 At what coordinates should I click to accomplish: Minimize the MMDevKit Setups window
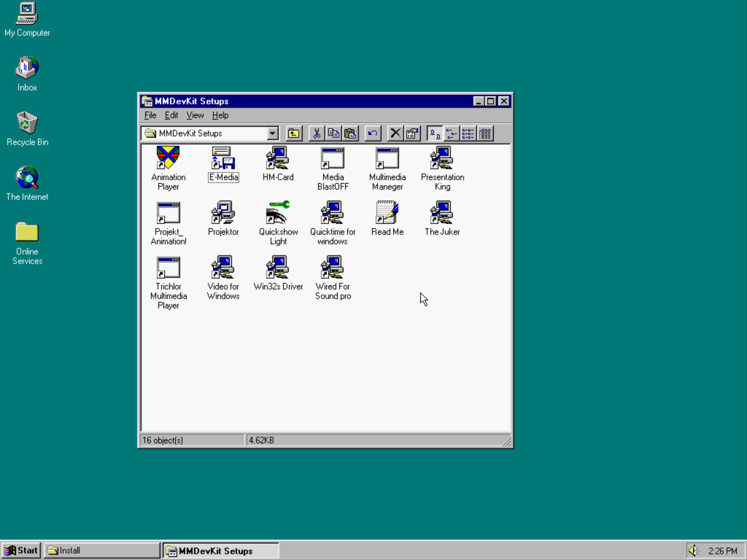[x=479, y=101]
